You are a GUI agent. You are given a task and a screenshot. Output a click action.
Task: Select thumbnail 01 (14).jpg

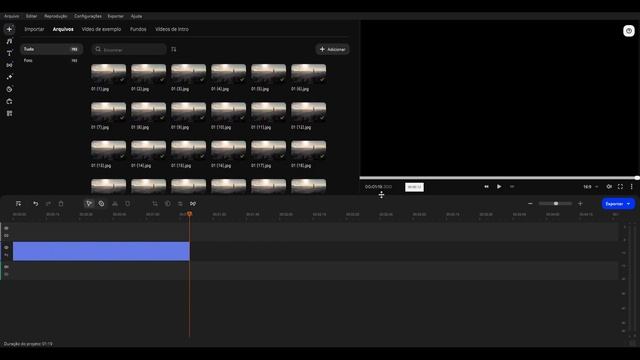tap(149, 151)
